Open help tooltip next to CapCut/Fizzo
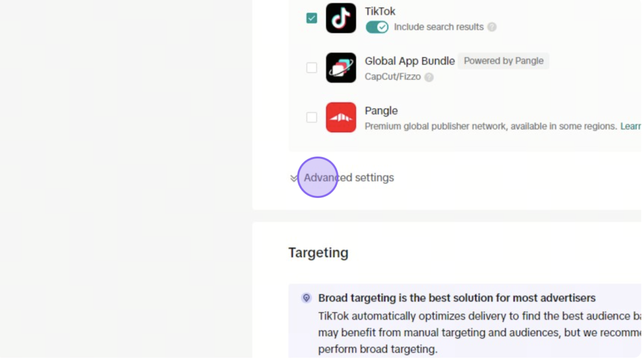Screen dimensions: 644x362 click(x=429, y=77)
